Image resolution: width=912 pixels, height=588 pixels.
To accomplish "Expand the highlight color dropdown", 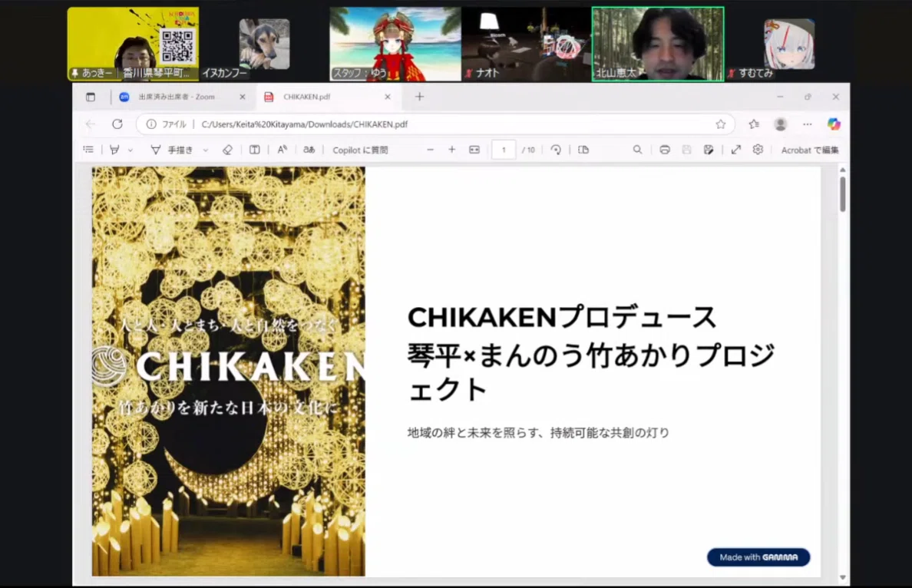I will click(131, 150).
